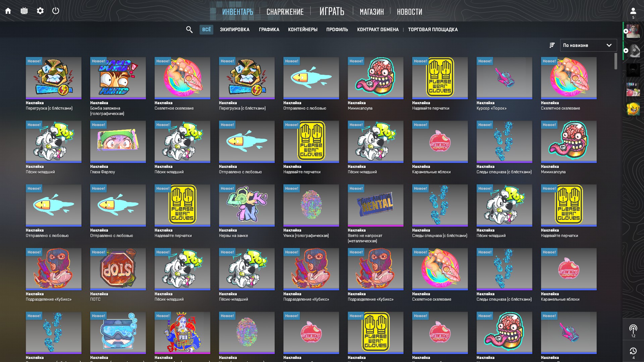
Task: Click the inventory vertical scrollbar handle
Action: [615, 61]
